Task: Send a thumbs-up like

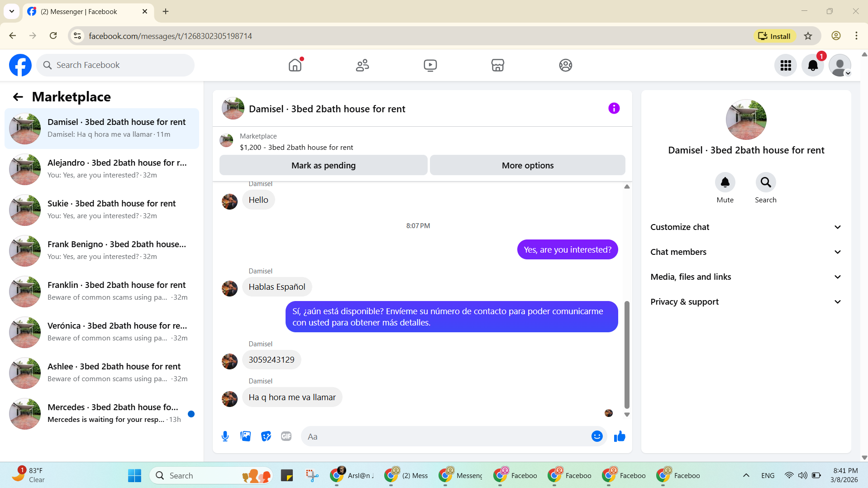Action: (620, 436)
